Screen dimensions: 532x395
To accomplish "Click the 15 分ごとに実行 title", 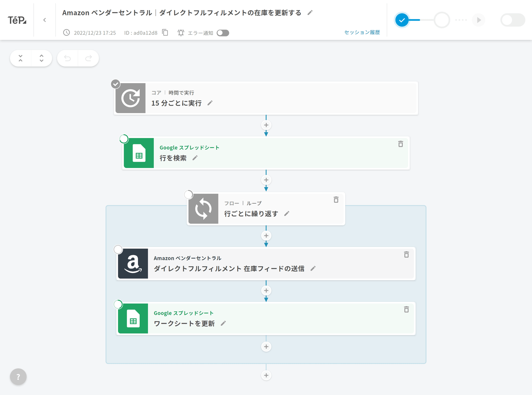I will (177, 103).
